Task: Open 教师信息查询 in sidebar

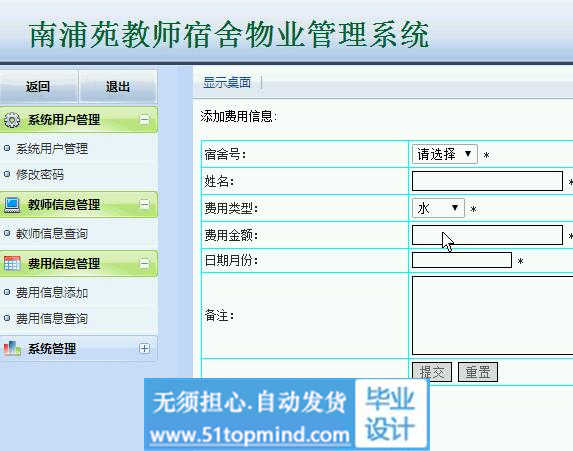Action: point(52,234)
